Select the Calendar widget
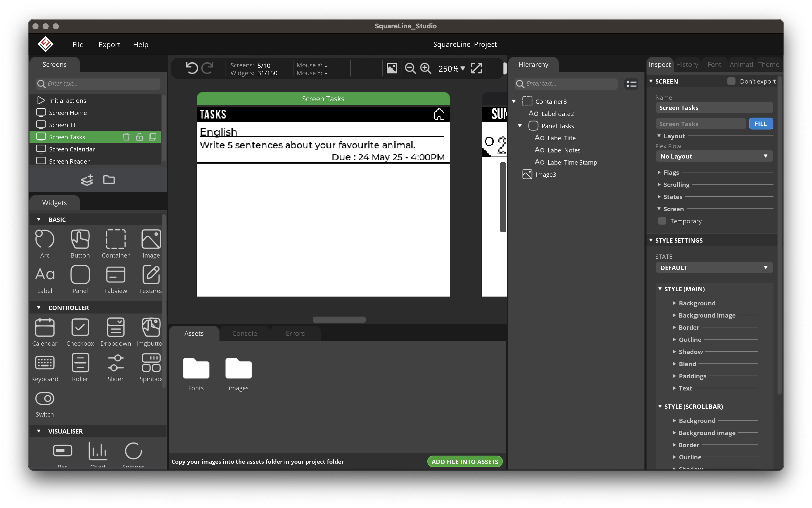This screenshot has height=508, width=812. (45, 331)
